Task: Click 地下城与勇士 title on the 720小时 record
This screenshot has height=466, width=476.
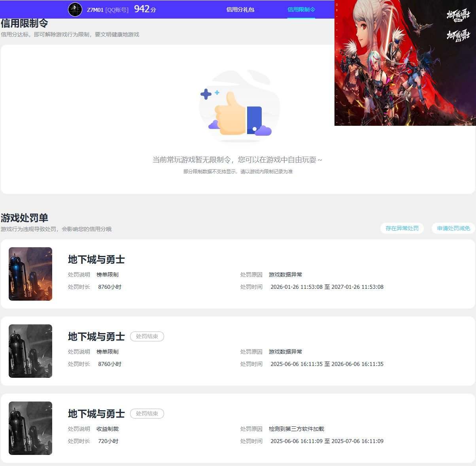Action: pyautogui.click(x=96, y=414)
